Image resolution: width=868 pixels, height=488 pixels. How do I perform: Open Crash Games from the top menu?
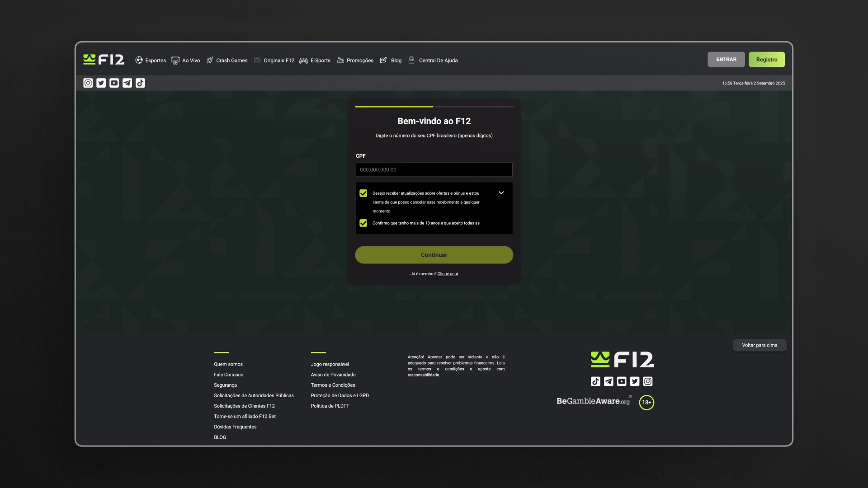(x=210, y=60)
